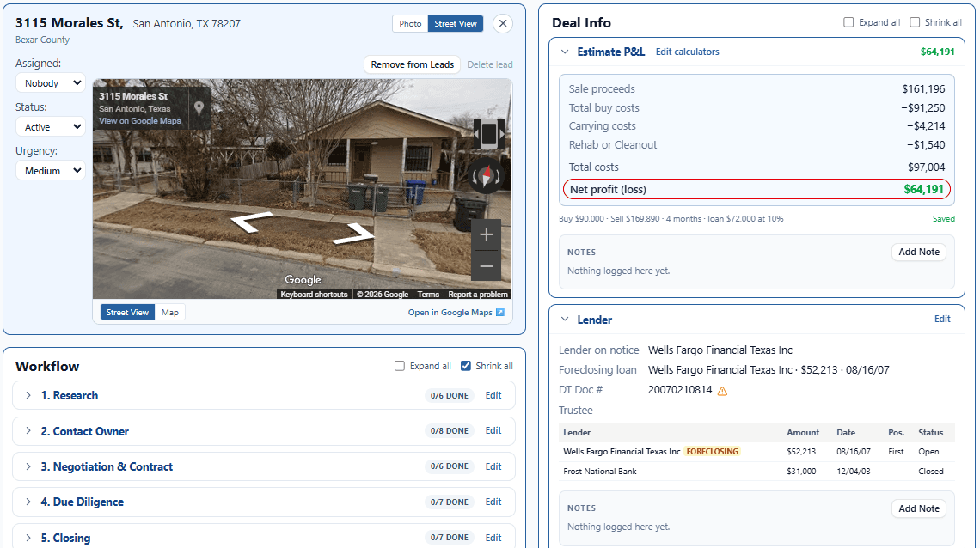Image resolution: width=980 pixels, height=548 pixels.
Task: Click the Amount column header in lender table
Action: pyautogui.click(x=803, y=433)
